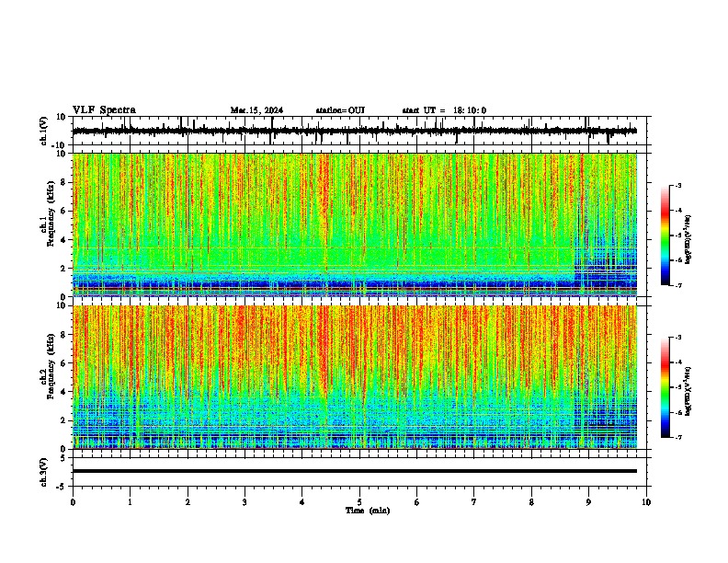
Task: Click the "station=OUI" label
Action: [x=340, y=110]
